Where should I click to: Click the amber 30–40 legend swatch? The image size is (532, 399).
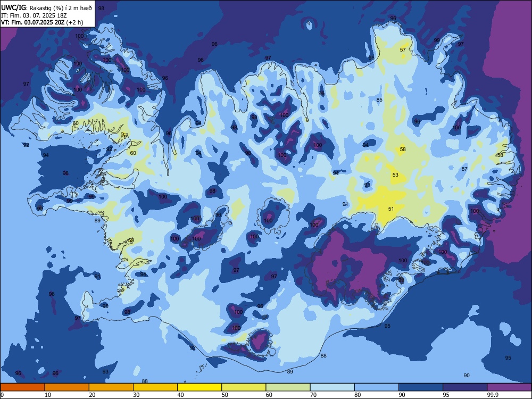(155, 387)
